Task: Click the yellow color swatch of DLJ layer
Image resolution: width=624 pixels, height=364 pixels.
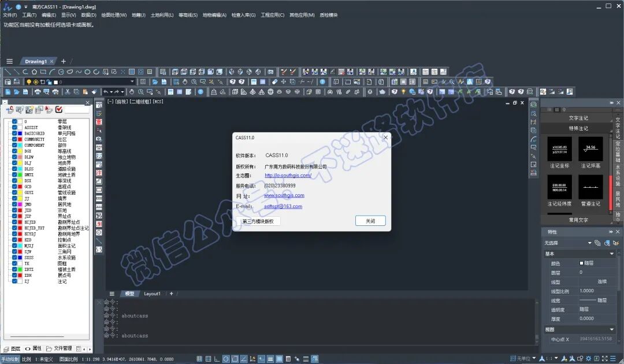Action: [20, 163]
